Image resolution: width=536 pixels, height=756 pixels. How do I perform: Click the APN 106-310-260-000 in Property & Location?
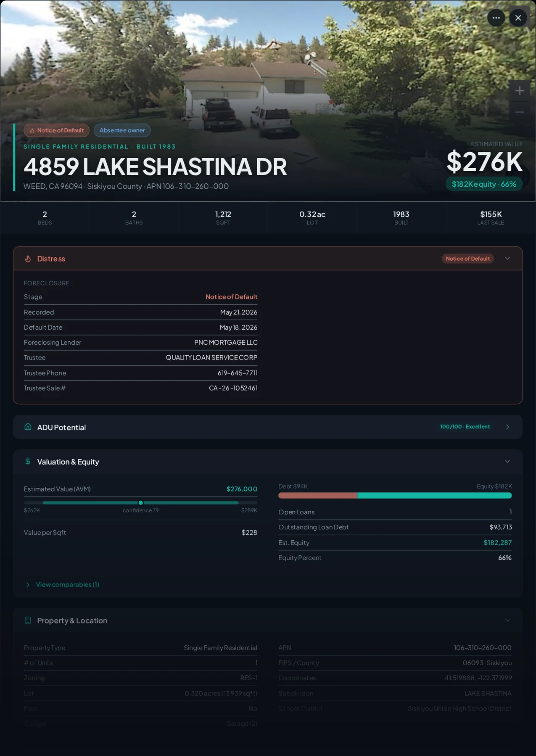click(483, 648)
